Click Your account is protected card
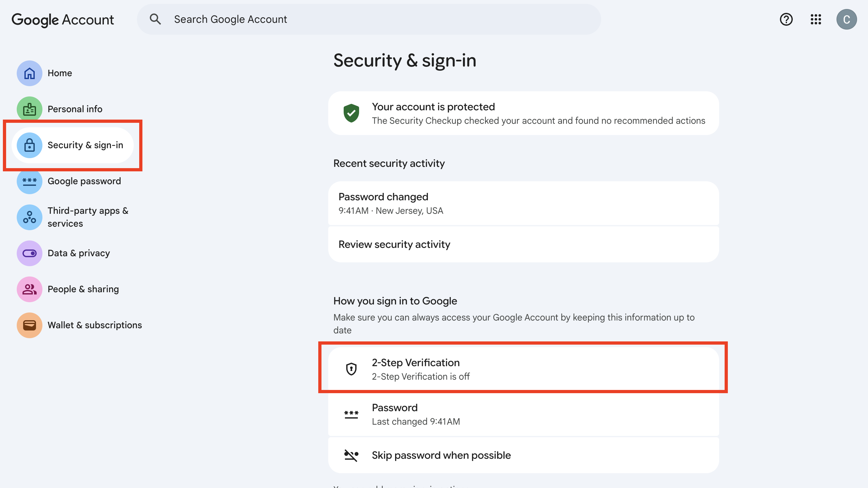Viewport: 868px width, 488px height. tap(523, 113)
